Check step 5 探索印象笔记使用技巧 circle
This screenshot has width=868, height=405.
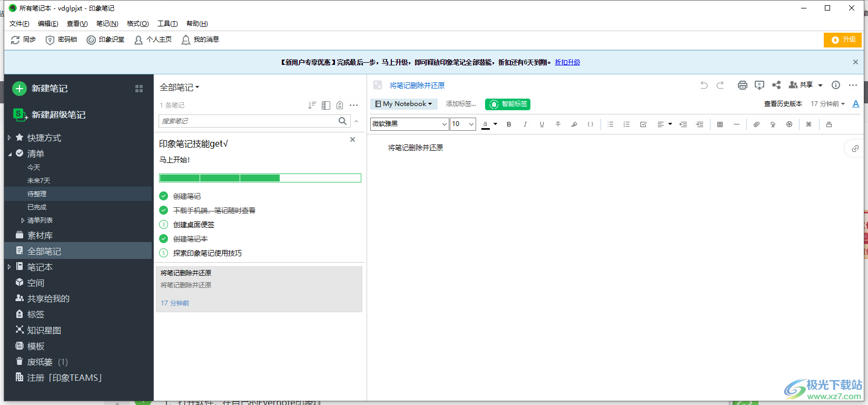click(x=164, y=253)
